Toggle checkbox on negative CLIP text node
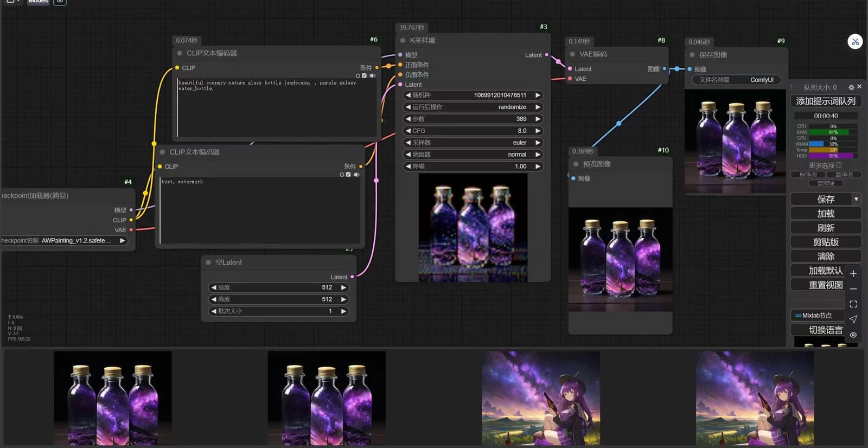This screenshot has width=868, height=448. 348,175
